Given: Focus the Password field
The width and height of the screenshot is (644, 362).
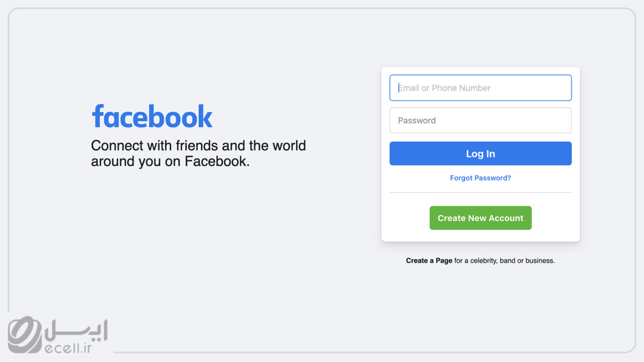Looking at the screenshot, I should pyautogui.click(x=480, y=120).
